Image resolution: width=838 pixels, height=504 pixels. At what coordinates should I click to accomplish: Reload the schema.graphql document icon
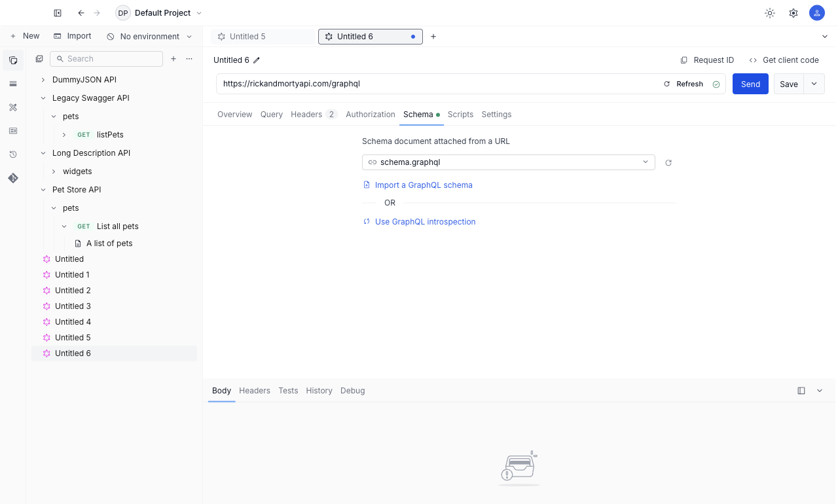(x=668, y=163)
